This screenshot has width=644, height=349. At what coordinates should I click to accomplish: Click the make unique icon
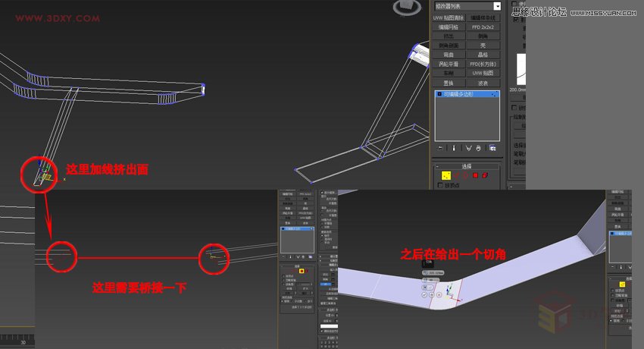468,148
